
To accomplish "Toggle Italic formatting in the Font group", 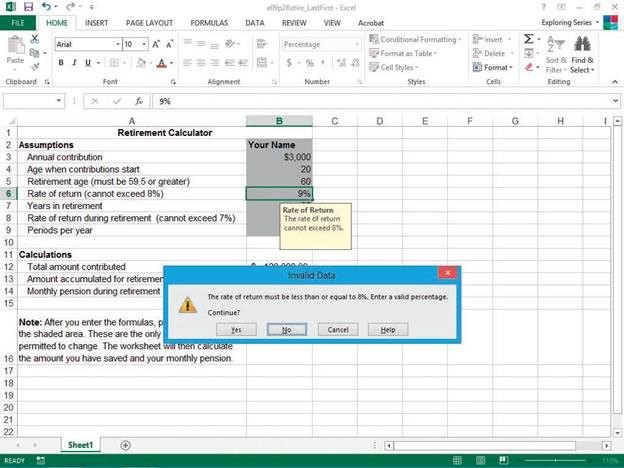I will [x=74, y=63].
